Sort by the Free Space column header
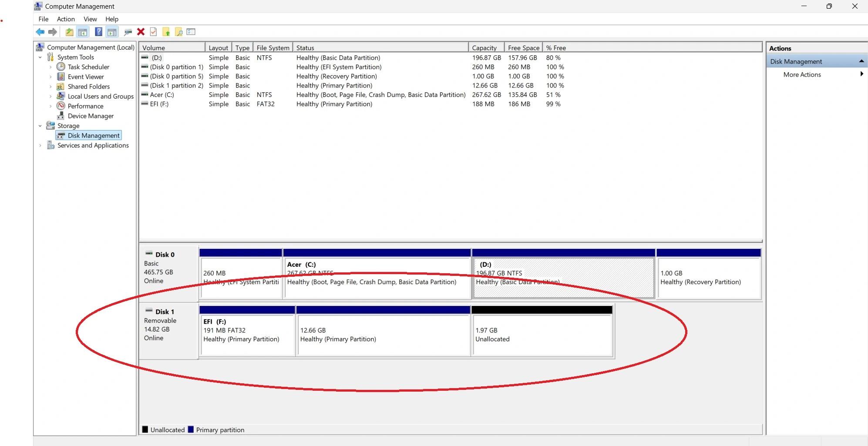Viewport: 868px width, 446px height. (x=524, y=47)
